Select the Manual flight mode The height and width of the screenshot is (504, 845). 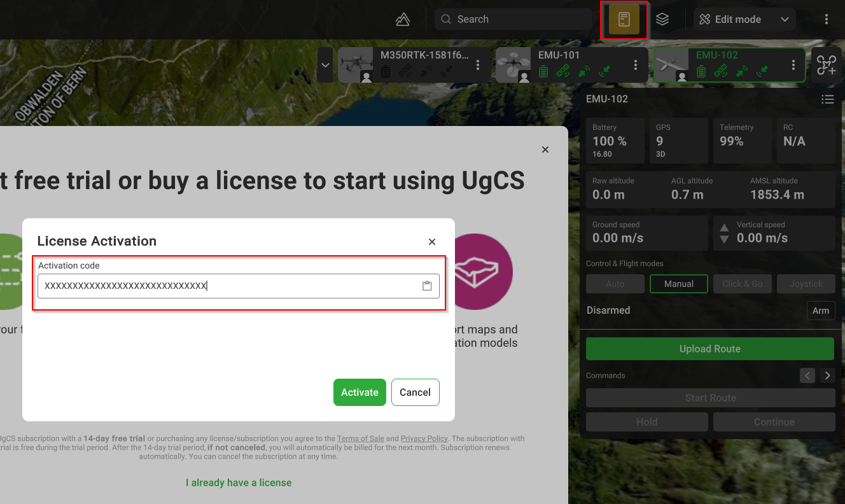pyautogui.click(x=679, y=284)
